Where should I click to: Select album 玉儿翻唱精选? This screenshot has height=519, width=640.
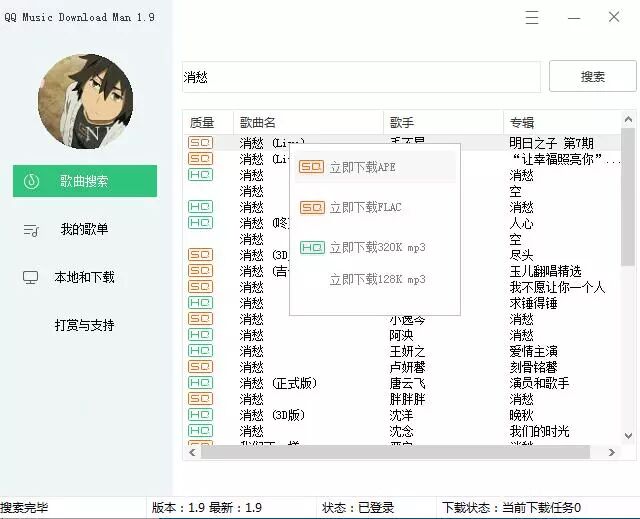pos(545,271)
